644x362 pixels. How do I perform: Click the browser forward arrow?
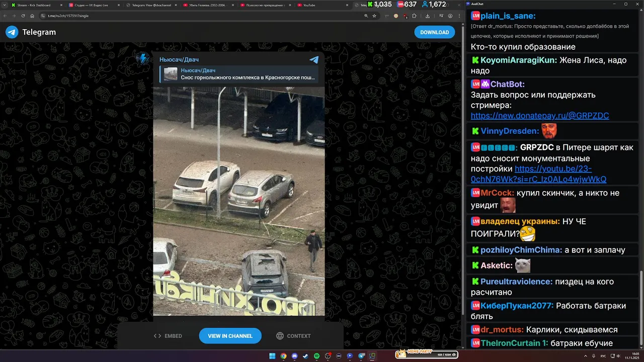[x=15, y=16]
